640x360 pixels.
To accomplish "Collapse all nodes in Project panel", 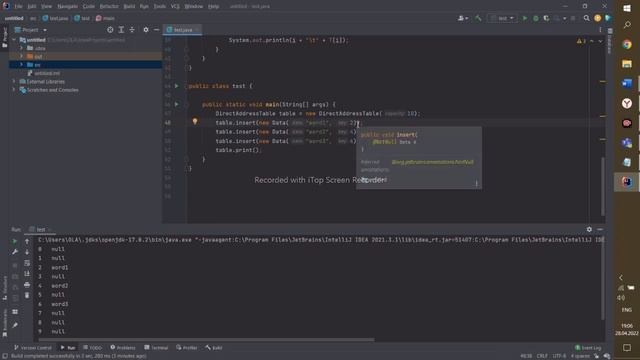I will pos(132,30).
